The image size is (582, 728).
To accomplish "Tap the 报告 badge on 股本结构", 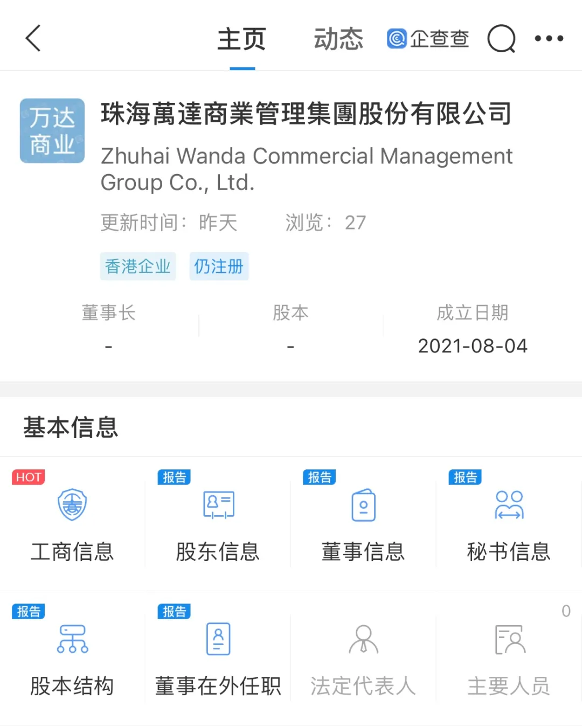I will coord(29,612).
